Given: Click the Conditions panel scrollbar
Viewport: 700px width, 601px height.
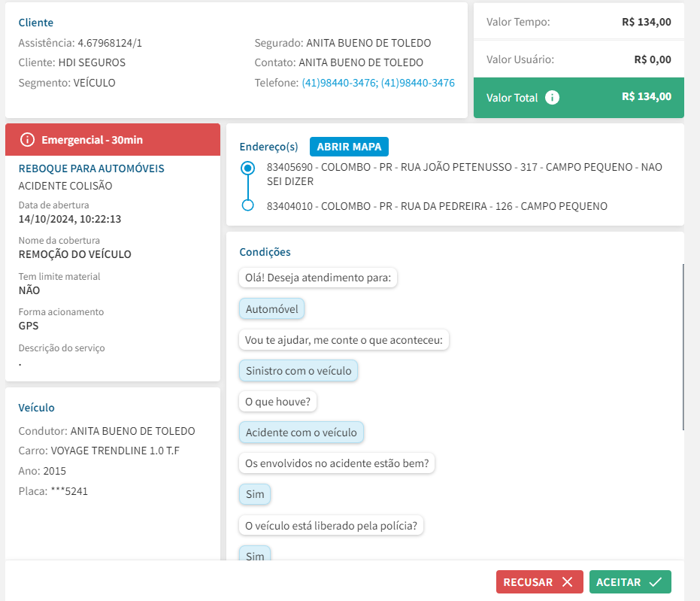Looking at the screenshot, I should pyautogui.click(x=683, y=347).
